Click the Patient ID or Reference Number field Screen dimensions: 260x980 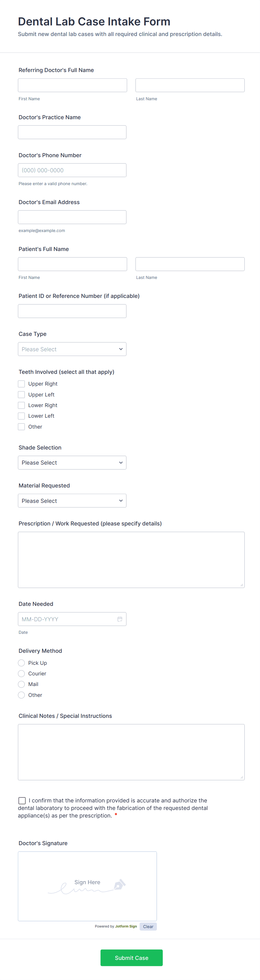[x=72, y=311]
